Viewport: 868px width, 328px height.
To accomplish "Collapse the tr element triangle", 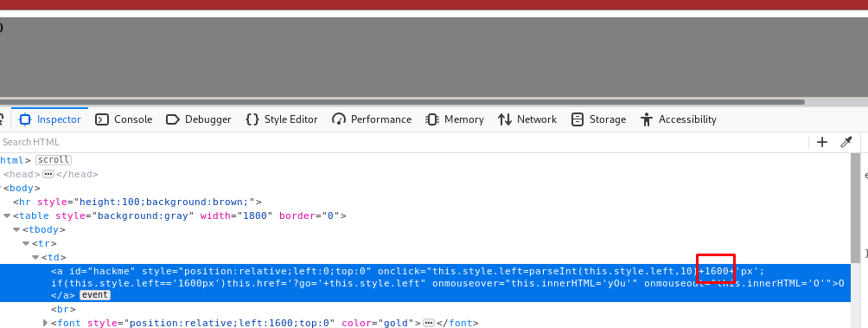I will pos(25,243).
